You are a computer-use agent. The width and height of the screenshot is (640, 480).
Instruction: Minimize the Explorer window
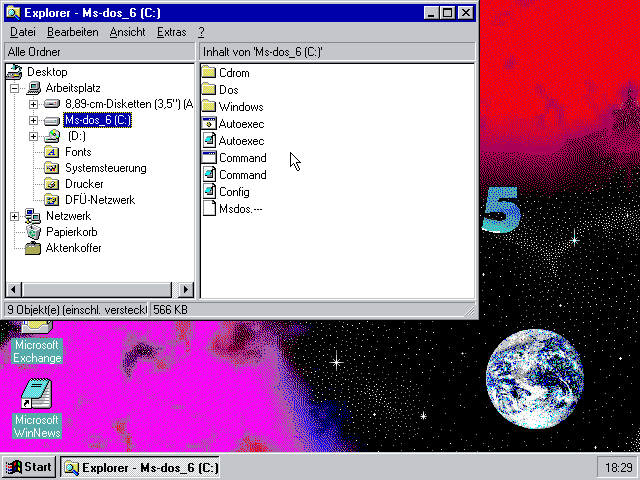431,13
